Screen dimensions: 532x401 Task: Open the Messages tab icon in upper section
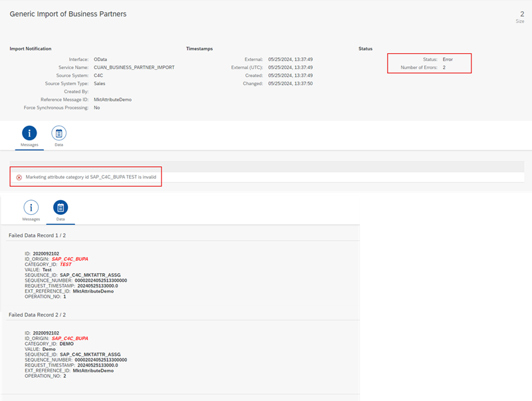click(29, 133)
